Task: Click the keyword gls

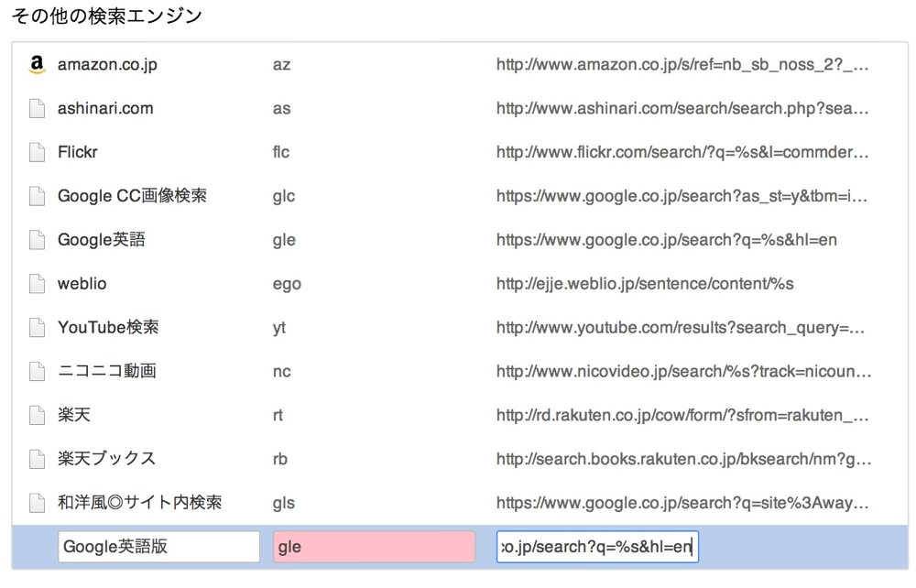Action: click(x=283, y=504)
